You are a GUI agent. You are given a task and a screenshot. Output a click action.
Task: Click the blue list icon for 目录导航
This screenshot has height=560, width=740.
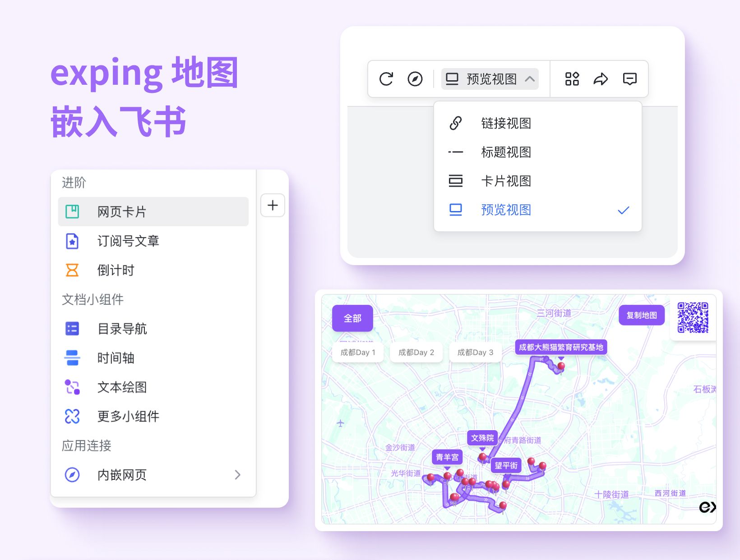(x=72, y=329)
